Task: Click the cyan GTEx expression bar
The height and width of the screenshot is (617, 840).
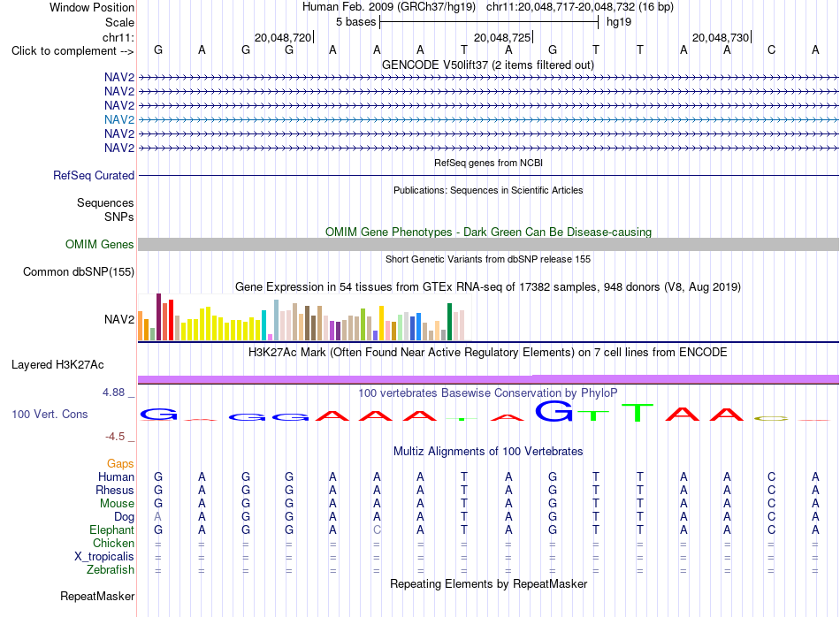Action: (263, 325)
